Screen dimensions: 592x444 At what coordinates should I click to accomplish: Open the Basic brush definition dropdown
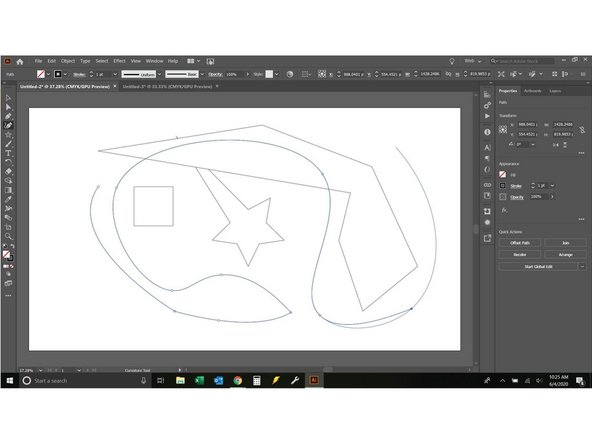tap(202, 74)
